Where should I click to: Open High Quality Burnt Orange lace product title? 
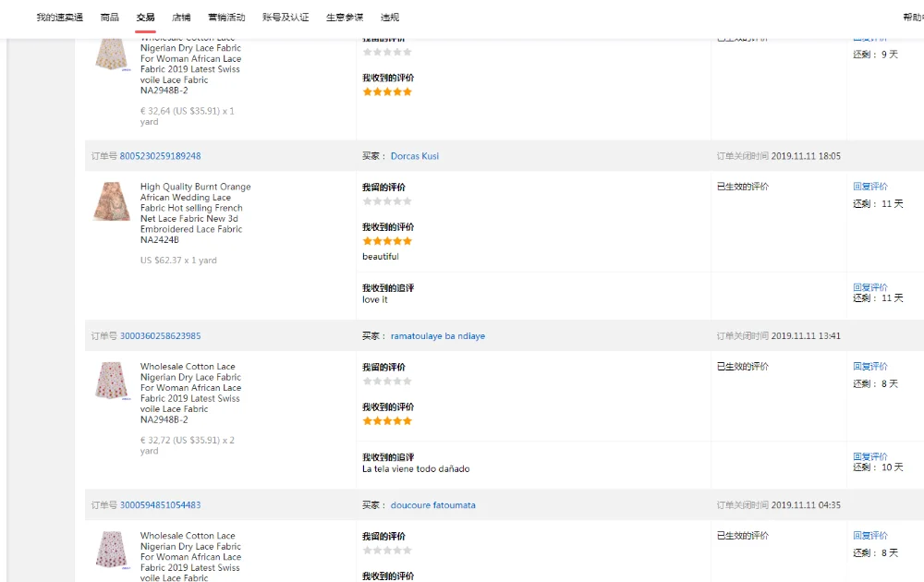[x=196, y=212]
